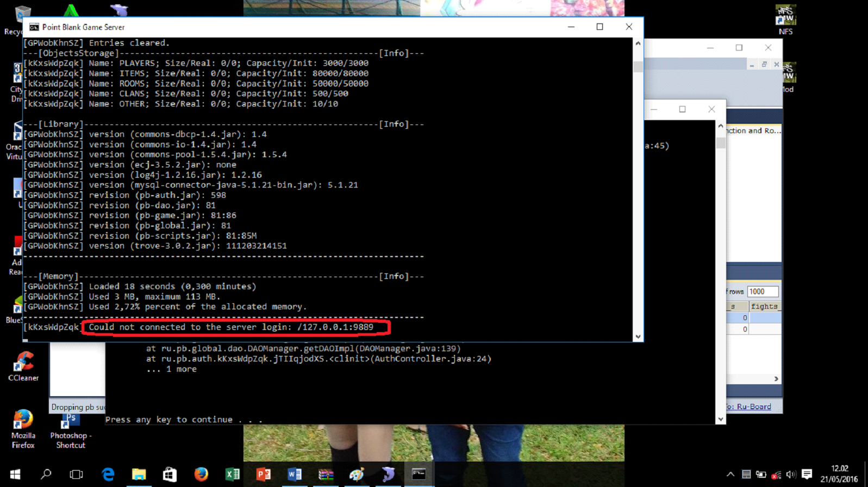Open the volume control in the tray

[x=791, y=474]
